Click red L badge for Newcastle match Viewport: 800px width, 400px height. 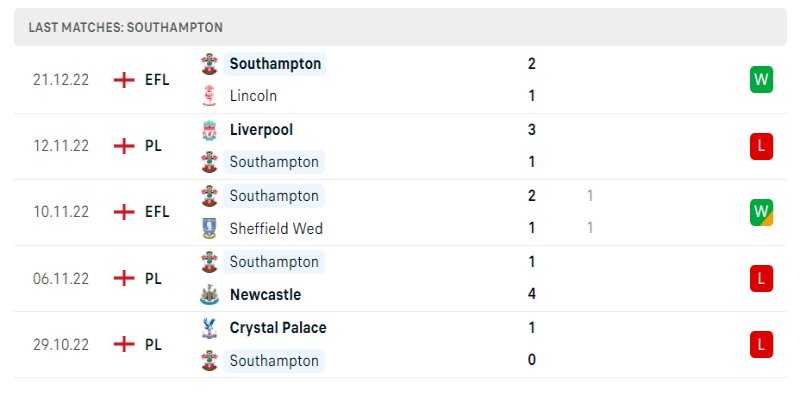761,278
